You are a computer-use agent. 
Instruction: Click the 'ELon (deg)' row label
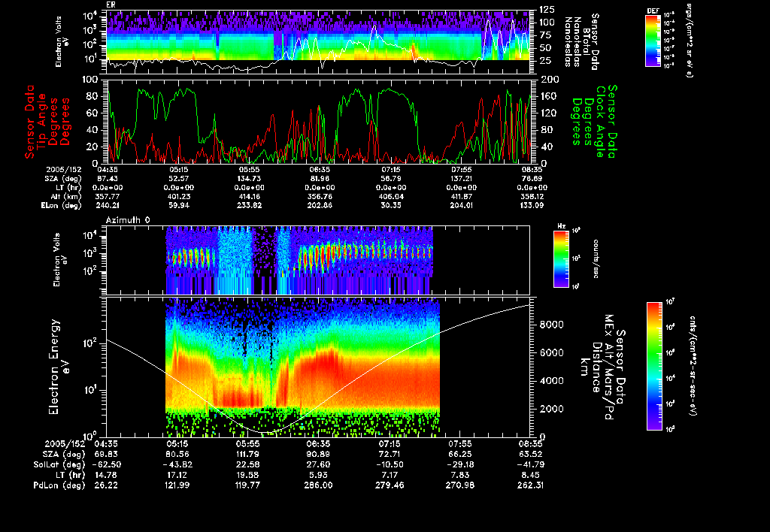pyautogui.click(x=62, y=206)
